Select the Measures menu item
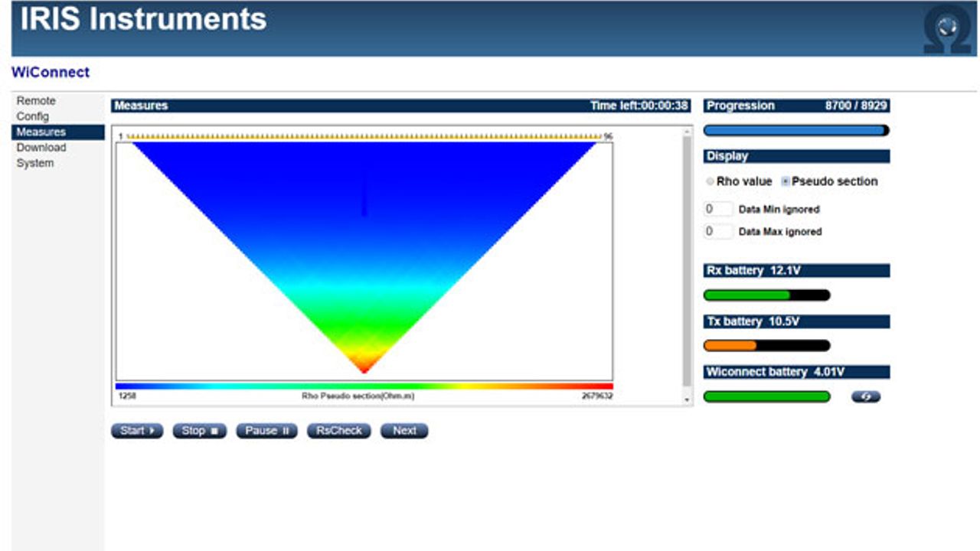This screenshot has width=980, height=551. tap(41, 132)
